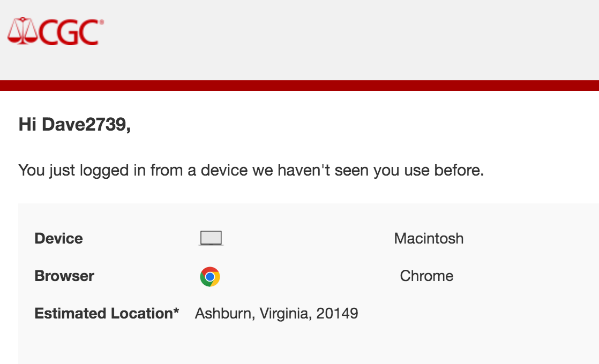Click the zip code 20149
The image size is (599, 364).
338,314
